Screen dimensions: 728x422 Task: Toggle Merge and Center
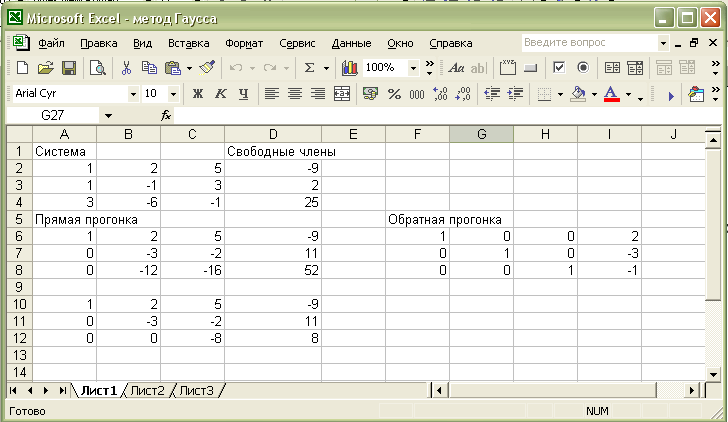342,94
